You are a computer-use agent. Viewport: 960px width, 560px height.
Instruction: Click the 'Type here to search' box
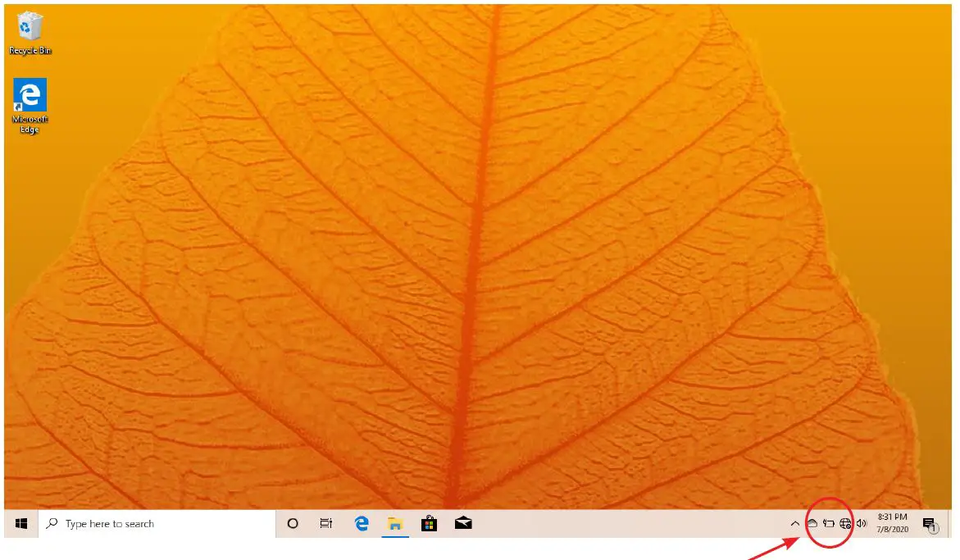point(157,524)
